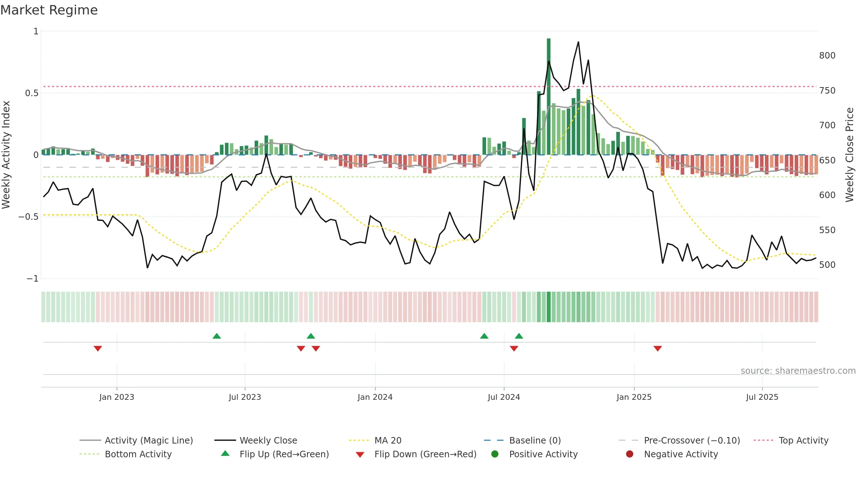Click the red Negative Activity legend dot
Viewport: 868px width, 488px height.
(630, 454)
